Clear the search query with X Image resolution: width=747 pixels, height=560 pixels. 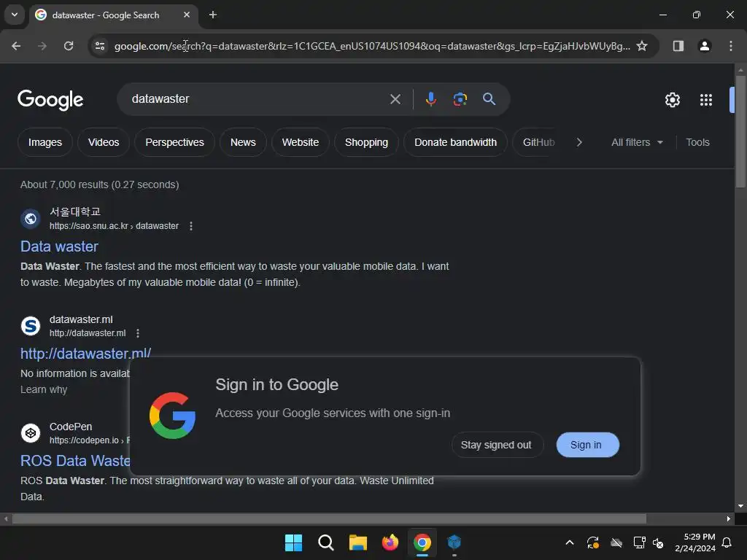click(x=395, y=99)
